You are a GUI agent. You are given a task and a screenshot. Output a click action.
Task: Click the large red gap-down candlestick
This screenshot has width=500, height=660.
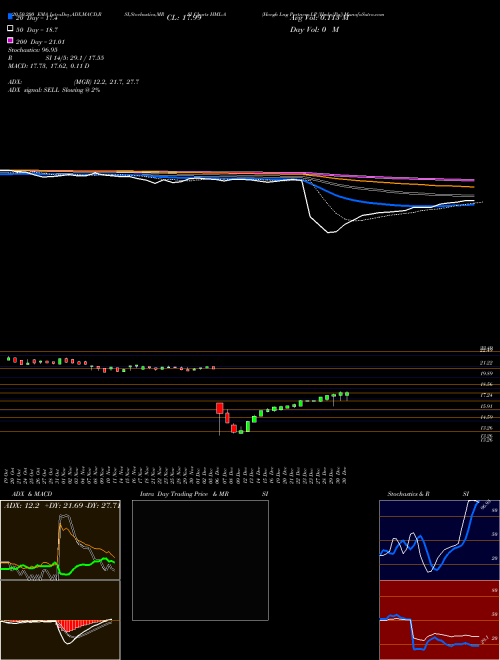click(x=220, y=408)
